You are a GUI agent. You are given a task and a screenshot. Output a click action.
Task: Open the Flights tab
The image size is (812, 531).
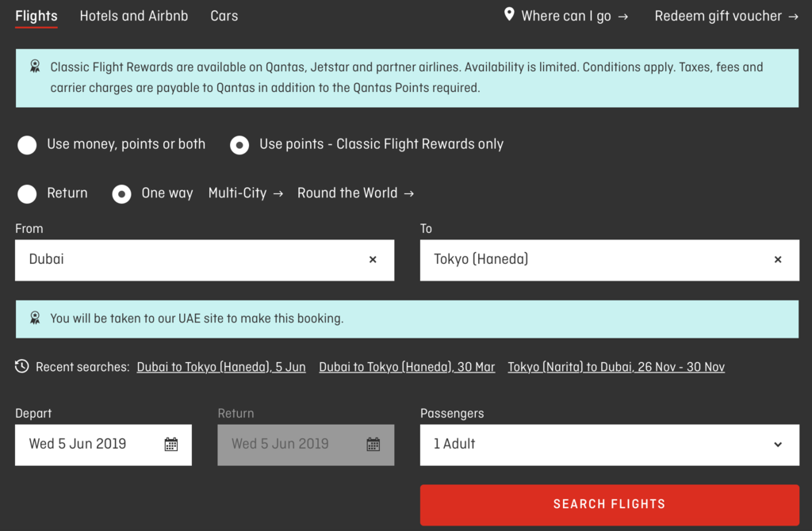tap(36, 16)
